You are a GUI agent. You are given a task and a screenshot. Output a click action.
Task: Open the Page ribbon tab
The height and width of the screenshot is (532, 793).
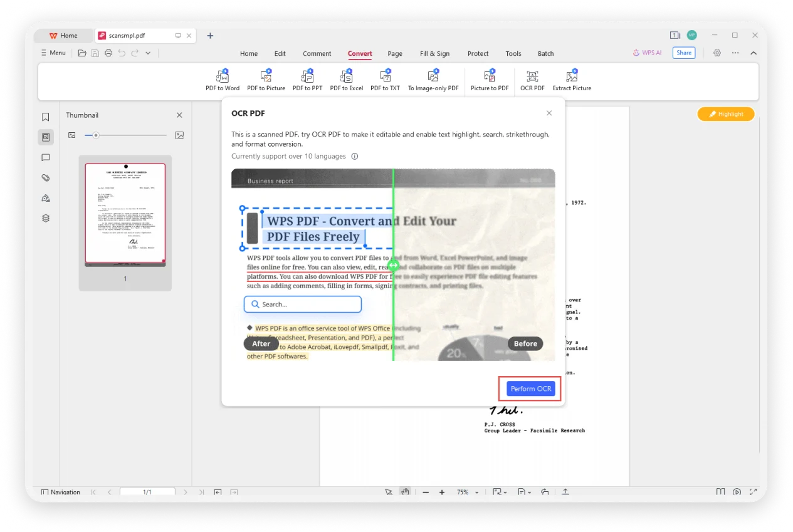(395, 54)
